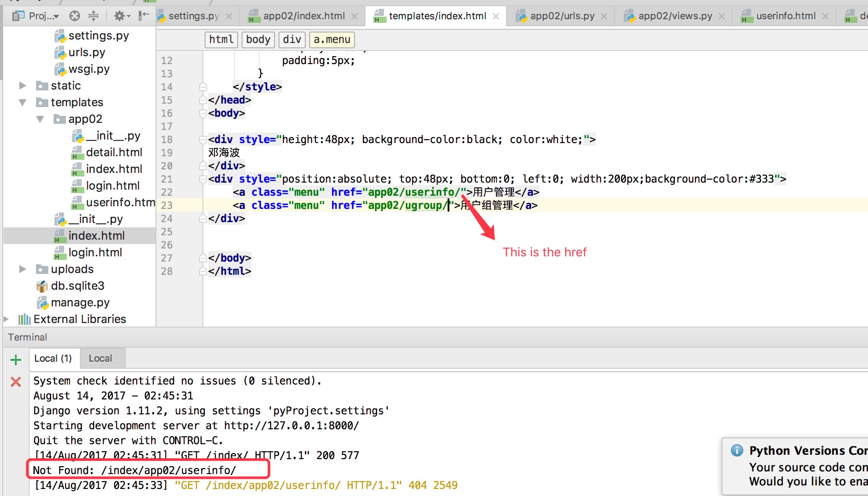The height and width of the screenshot is (496, 868).
Task: Collapse the body code fold at line 16
Action: click(x=203, y=113)
